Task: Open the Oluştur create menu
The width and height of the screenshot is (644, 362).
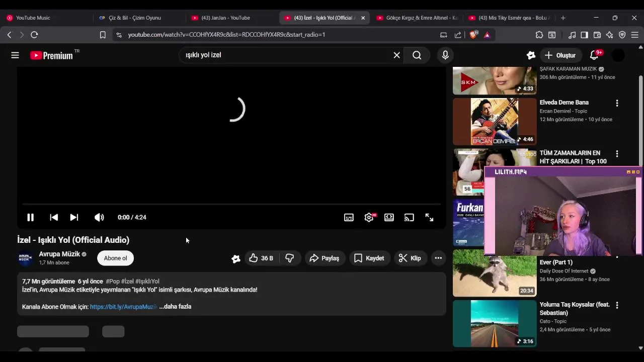Action: click(560, 55)
